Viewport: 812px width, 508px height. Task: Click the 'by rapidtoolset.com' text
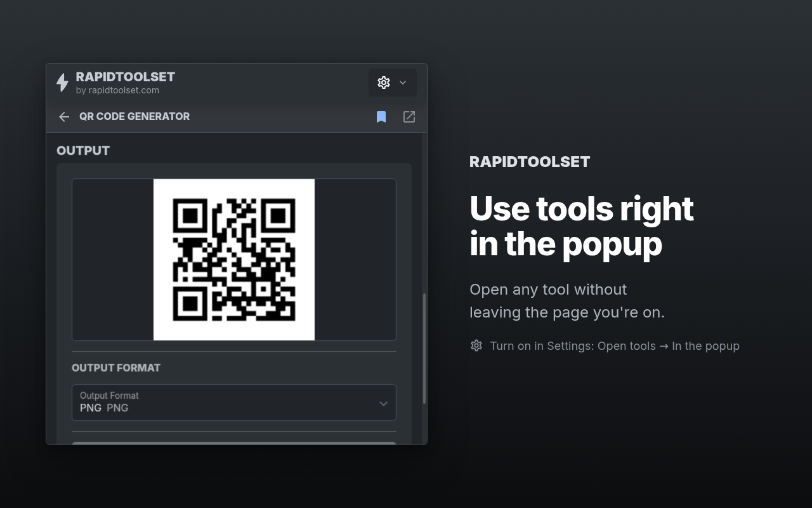tap(117, 90)
